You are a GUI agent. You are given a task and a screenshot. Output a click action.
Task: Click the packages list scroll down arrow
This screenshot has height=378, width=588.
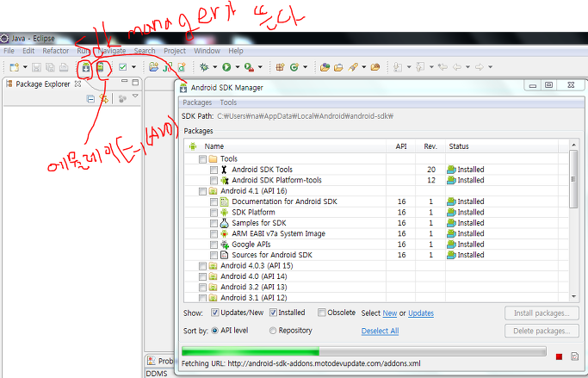[x=573, y=296]
